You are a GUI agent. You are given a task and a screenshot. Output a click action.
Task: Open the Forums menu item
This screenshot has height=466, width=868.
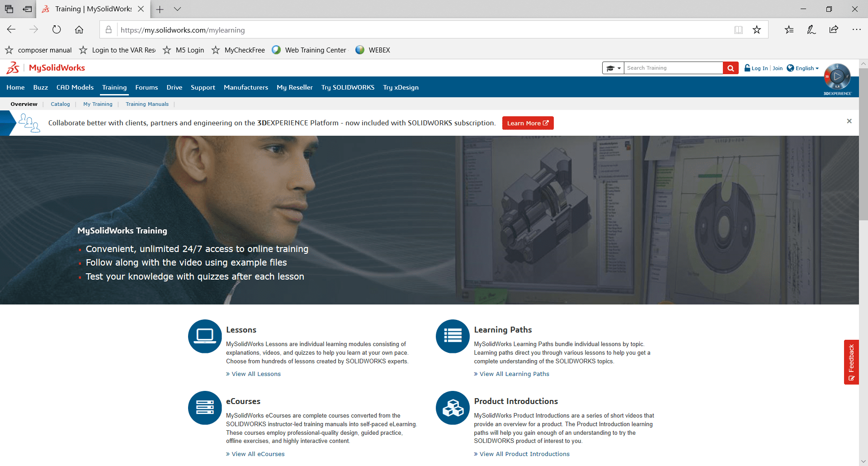click(x=146, y=87)
